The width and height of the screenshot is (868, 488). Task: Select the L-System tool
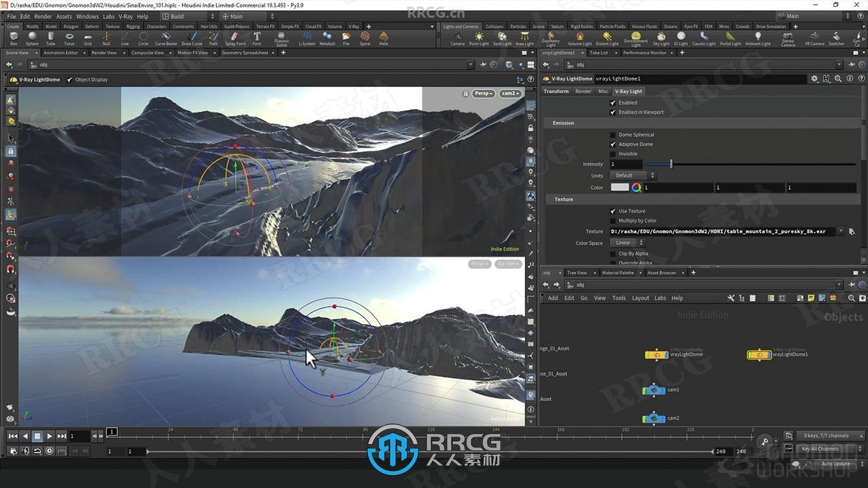pos(307,39)
